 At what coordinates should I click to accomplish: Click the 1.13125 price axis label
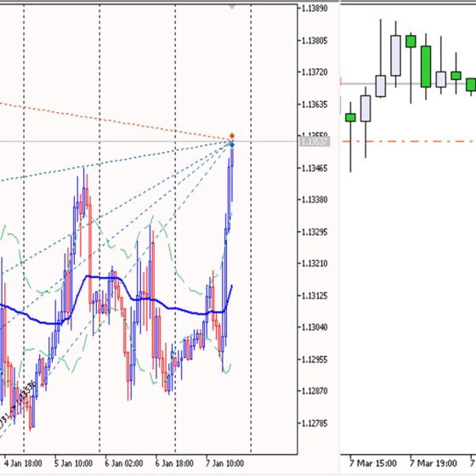(x=314, y=296)
